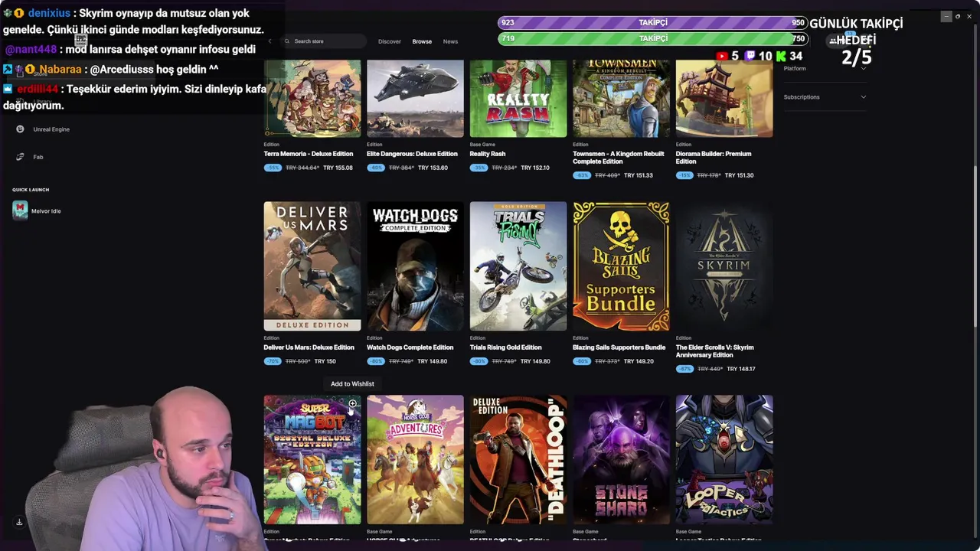Open the Blazing Sails Supporters Bundle cover
This screenshot has height=551, width=980.
(621, 266)
